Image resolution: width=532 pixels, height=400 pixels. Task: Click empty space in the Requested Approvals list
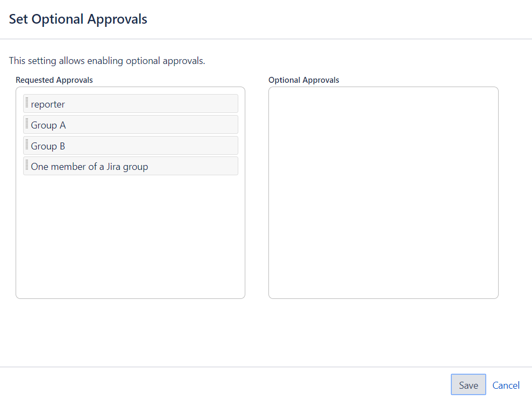tap(130, 237)
